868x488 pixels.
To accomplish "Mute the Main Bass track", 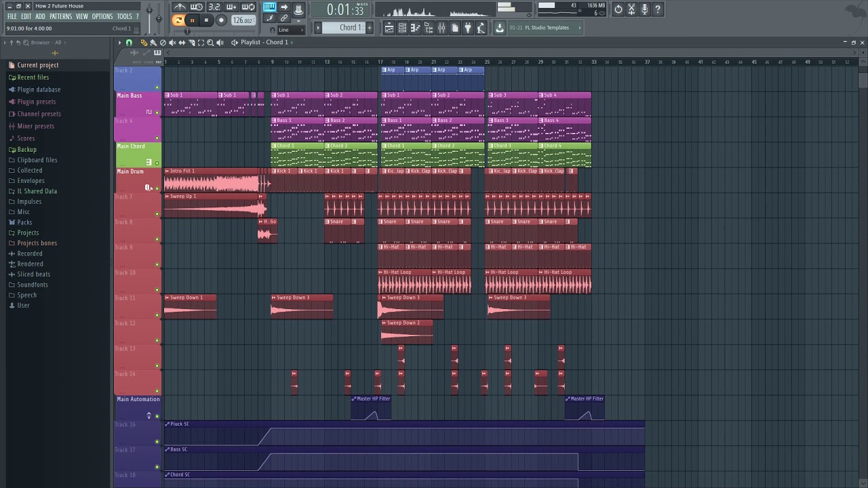I will (157, 113).
